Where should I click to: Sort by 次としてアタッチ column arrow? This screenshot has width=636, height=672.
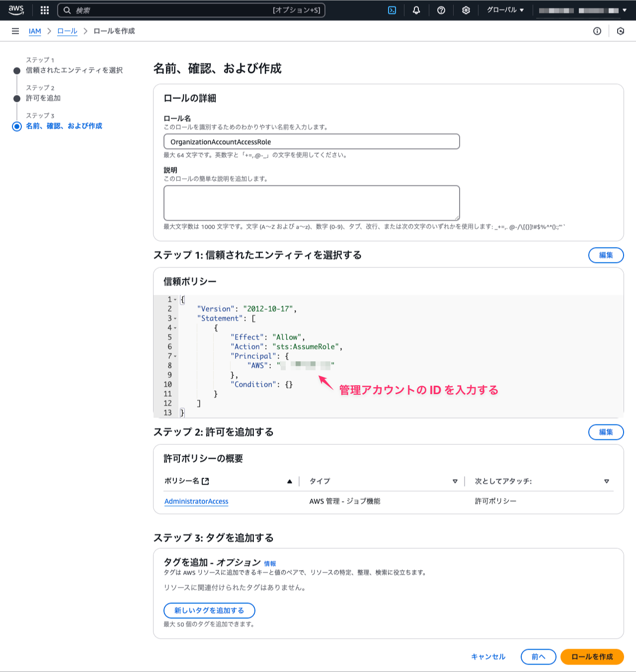tap(606, 481)
